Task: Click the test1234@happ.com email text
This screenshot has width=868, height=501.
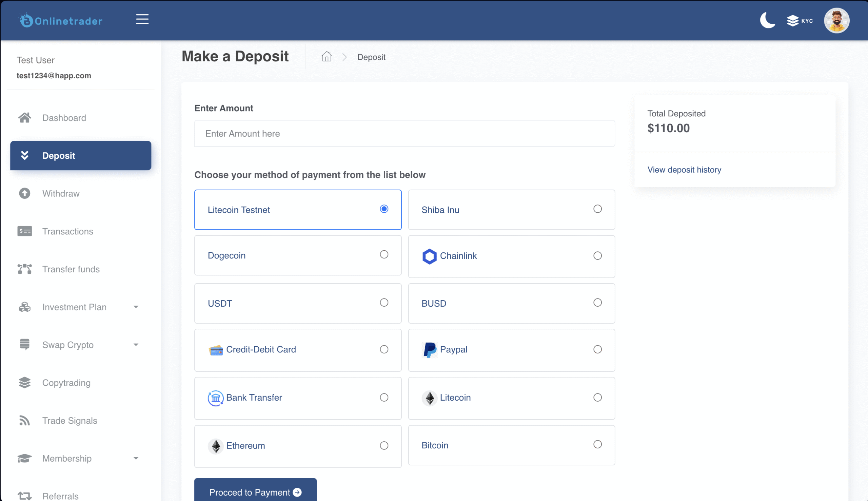Action: (54, 76)
